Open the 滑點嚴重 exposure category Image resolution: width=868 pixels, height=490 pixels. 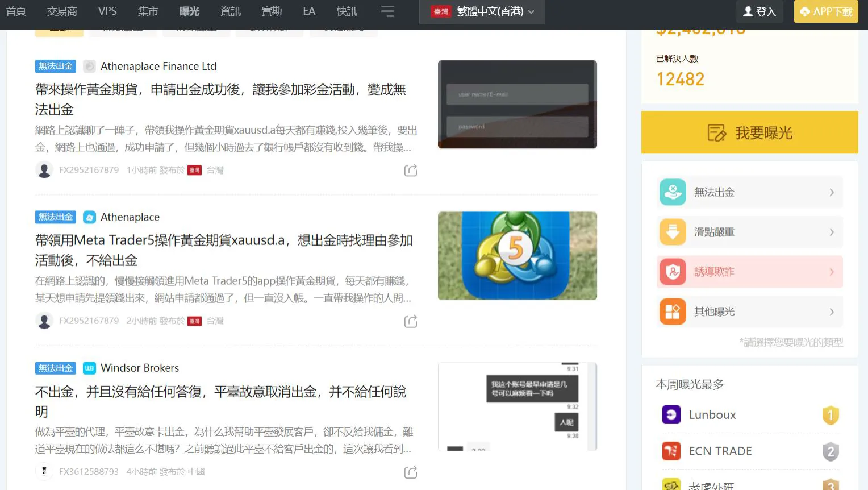pos(750,232)
